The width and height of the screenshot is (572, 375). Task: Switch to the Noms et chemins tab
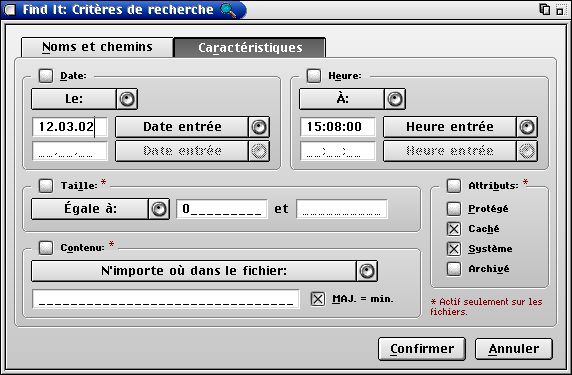click(x=97, y=47)
